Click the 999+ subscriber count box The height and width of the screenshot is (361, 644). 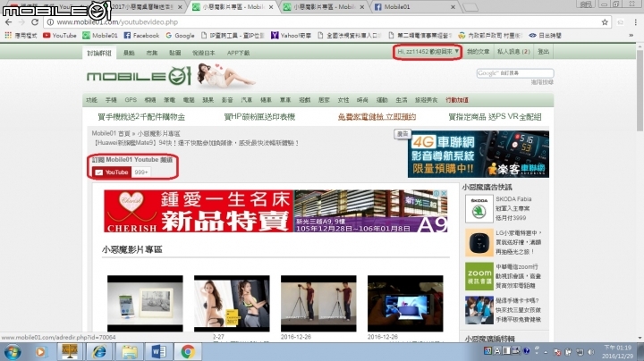141,172
